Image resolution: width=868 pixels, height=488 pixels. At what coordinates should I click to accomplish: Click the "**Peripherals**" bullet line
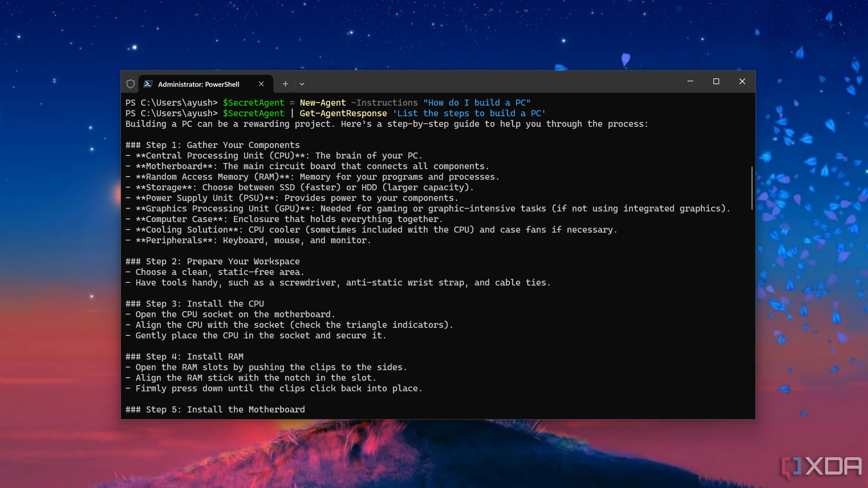(248, 240)
